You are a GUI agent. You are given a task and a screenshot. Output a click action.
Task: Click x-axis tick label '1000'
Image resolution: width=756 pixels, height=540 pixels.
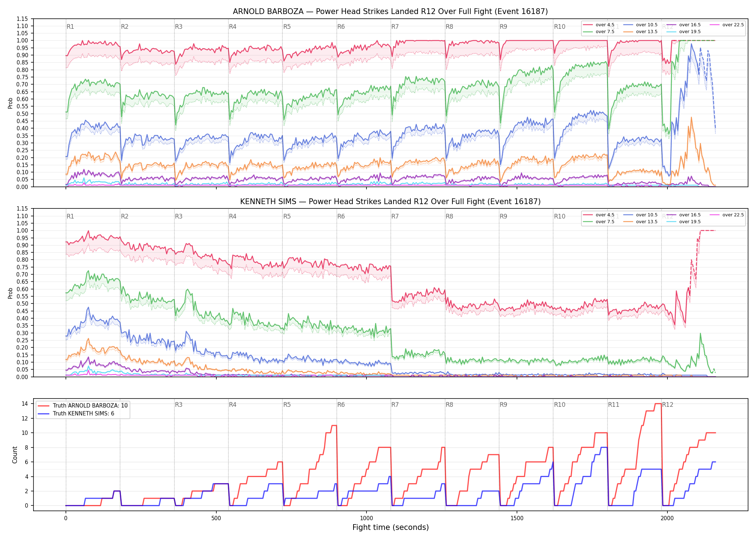coord(366,518)
